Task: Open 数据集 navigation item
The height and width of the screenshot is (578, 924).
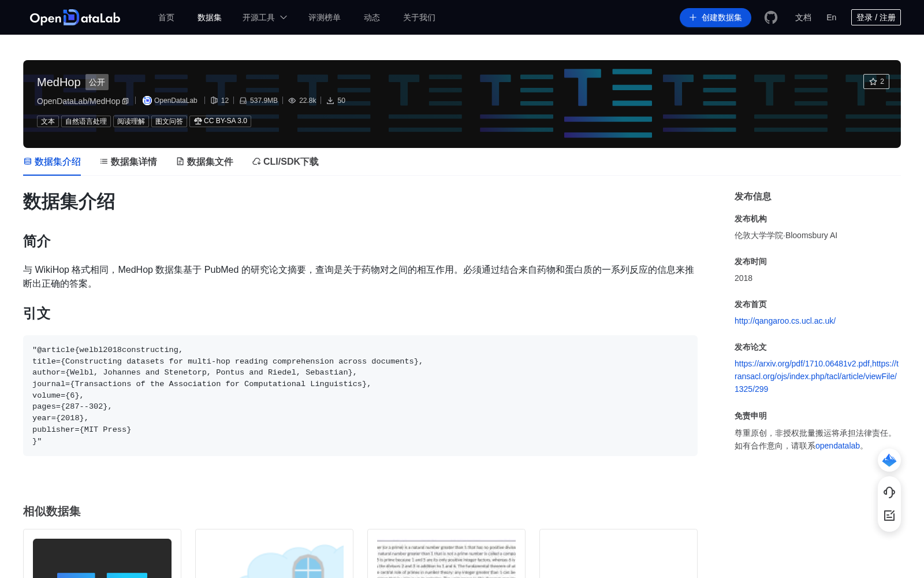Action: 210,17
